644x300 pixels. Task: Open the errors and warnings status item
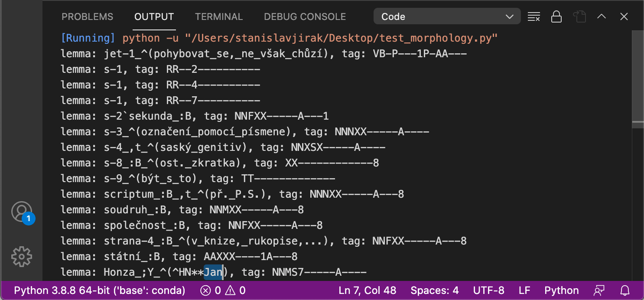pyautogui.click(x=223, y=290)
